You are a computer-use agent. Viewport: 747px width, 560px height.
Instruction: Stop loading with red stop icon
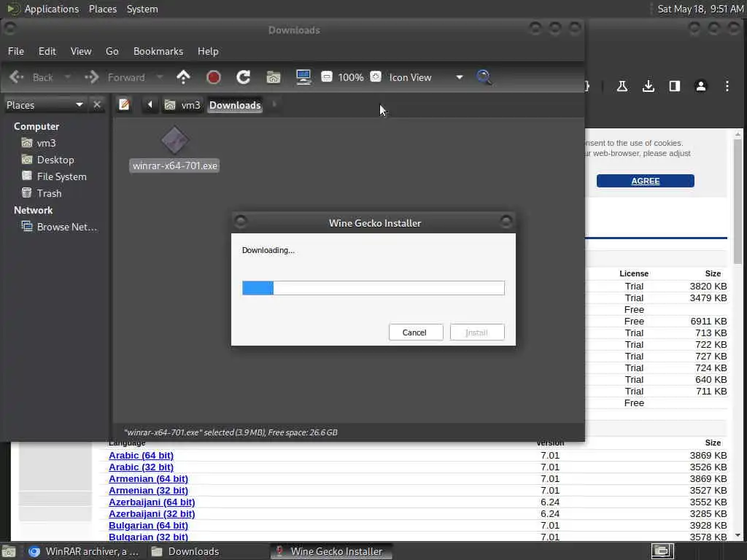[214, 77]
